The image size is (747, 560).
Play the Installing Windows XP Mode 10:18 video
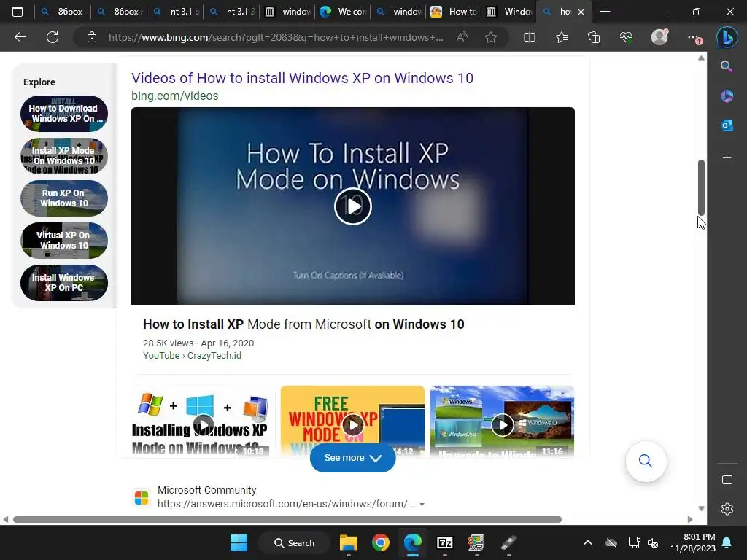(x=204, y=425)
